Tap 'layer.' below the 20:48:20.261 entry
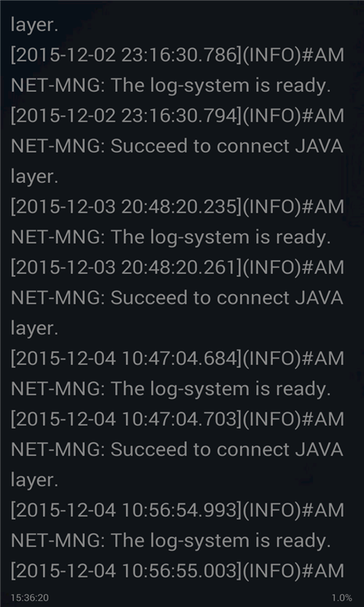The width and height of the screenshot is (364, 607). (34, 329)
